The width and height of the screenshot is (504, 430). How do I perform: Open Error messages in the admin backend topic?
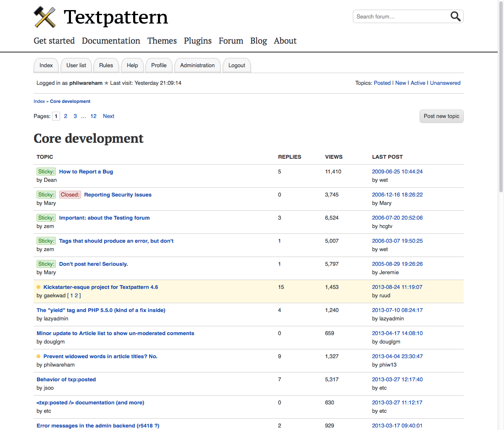tap(98, 426)
